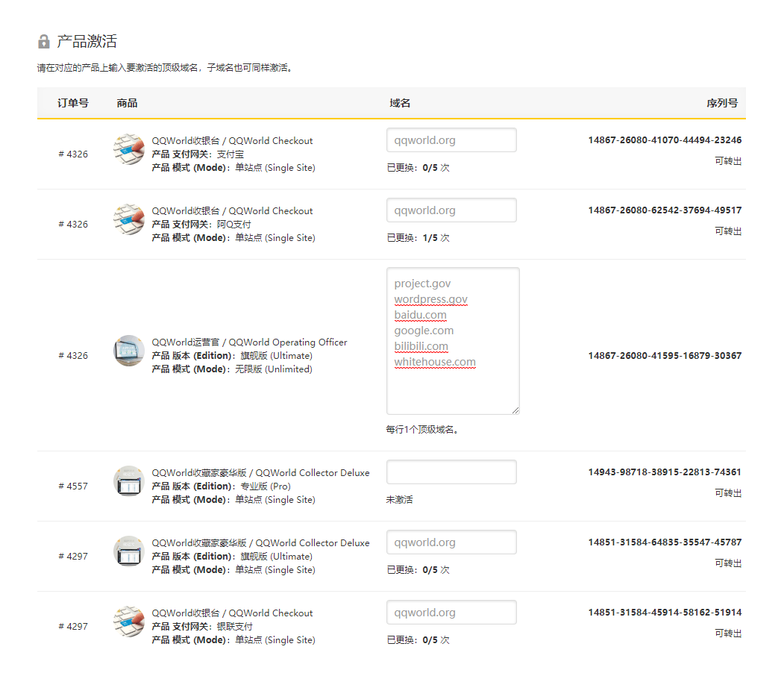The height and width of the screenshot is (676, 784).
Task: Click the Collector Deluxe title above 旗舰版 (Ultimate)
Action: pos(261,542)
